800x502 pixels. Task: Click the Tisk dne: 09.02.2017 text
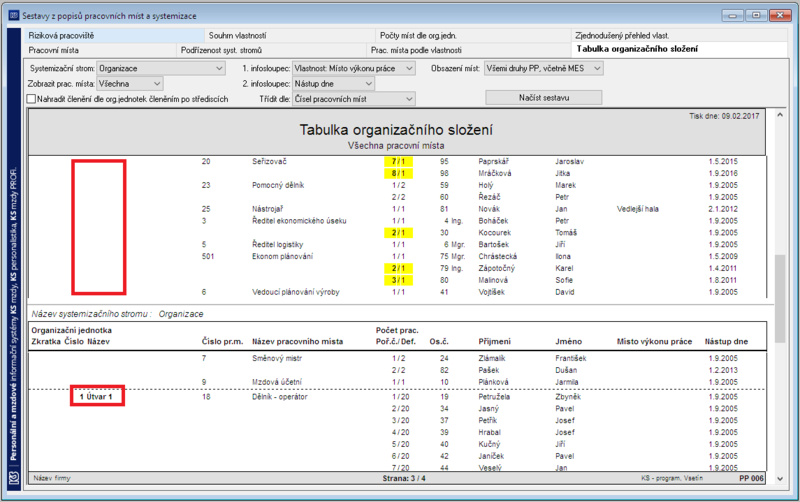724,116
